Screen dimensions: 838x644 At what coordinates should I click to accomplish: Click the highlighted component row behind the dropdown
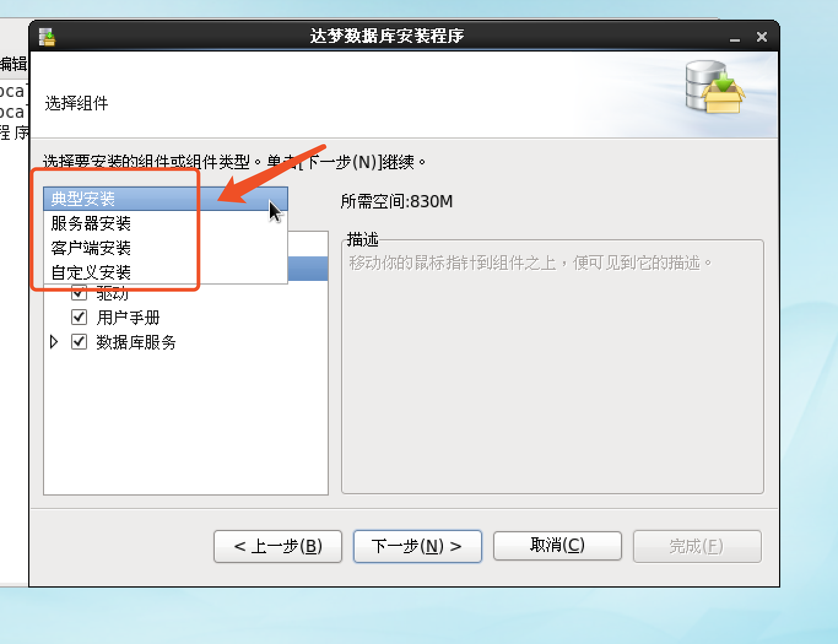pyautogui.click(x=308, y=269)
